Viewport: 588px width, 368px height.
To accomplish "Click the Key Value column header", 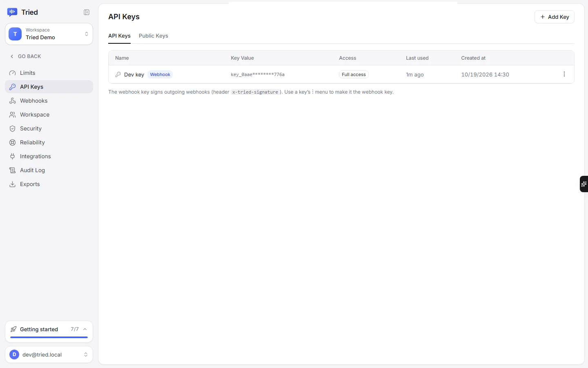I will (242, 58).
